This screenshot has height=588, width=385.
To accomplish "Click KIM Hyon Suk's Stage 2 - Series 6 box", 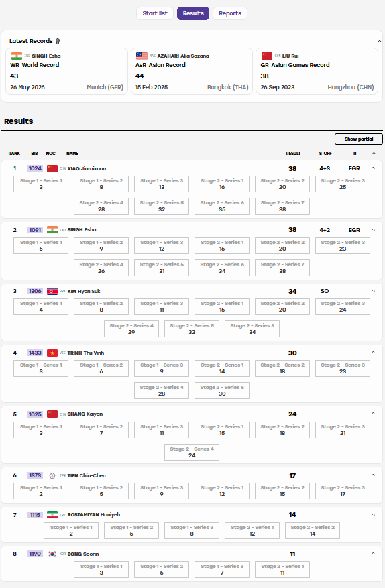I will click(x=252, y=329).
